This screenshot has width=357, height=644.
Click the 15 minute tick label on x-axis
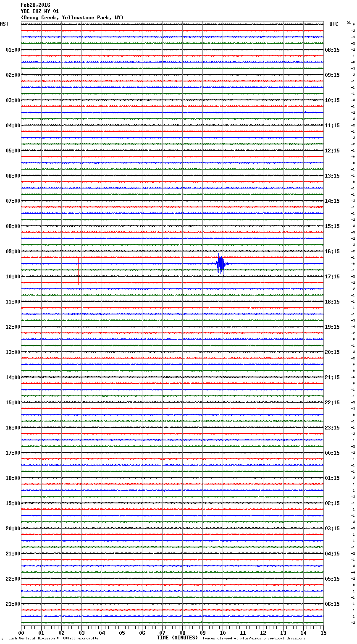click(323, 633)
